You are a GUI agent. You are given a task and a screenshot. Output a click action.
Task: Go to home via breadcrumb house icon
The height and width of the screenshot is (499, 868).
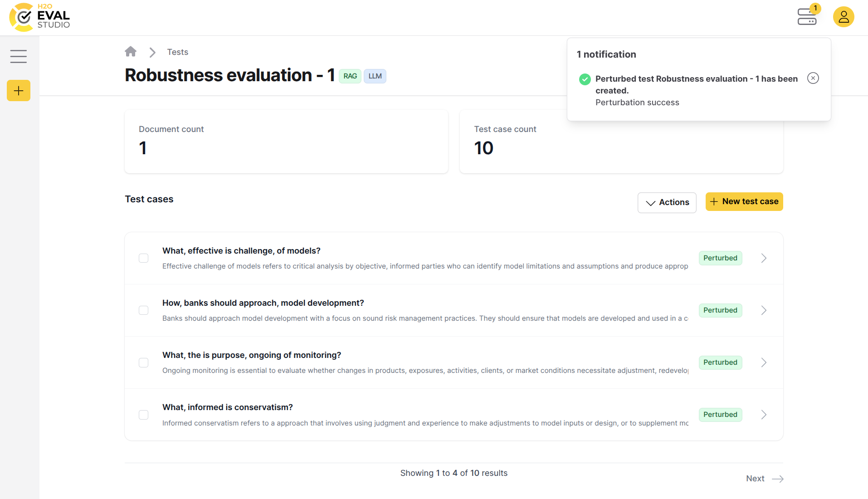131,52
